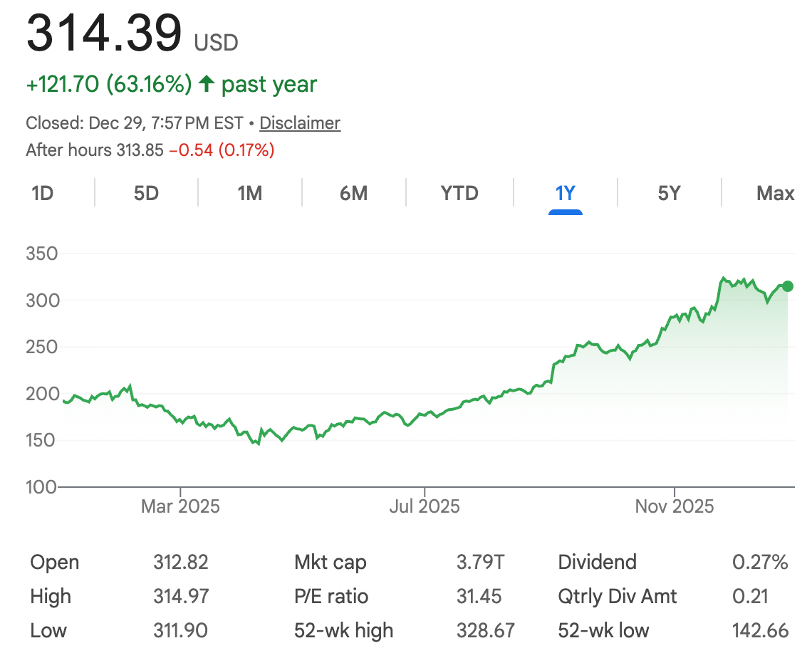Open the Disclaimer link
The image size is (812, 658).
tap(300, 123)
